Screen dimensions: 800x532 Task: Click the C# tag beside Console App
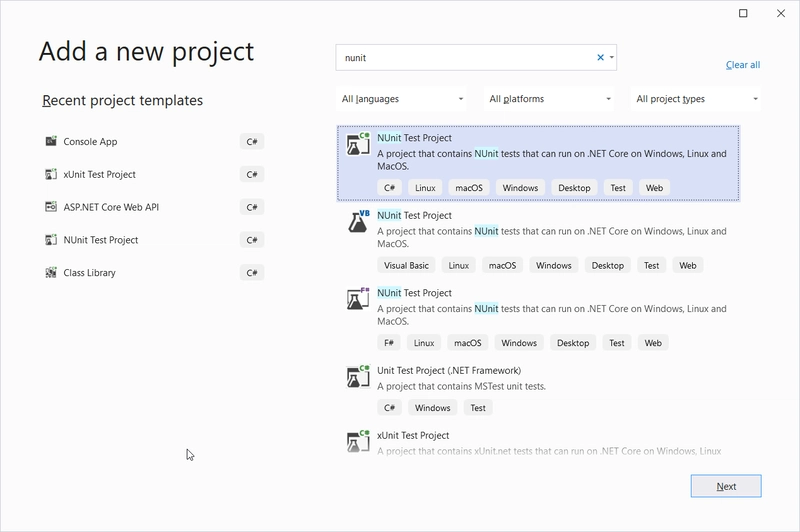252,141
